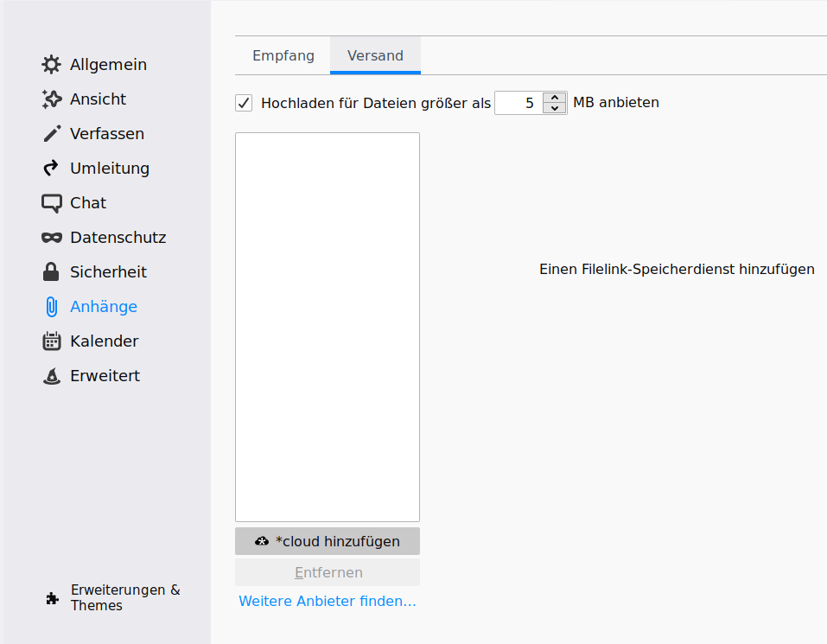Click the file size field showing 5

coord(519,103)
